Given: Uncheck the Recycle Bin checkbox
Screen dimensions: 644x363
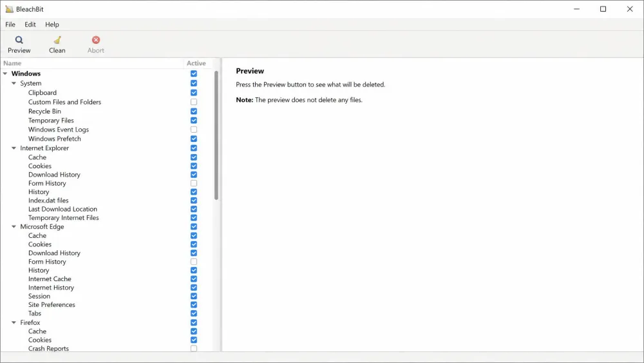Looking at the screenshot, I should 194,112.
